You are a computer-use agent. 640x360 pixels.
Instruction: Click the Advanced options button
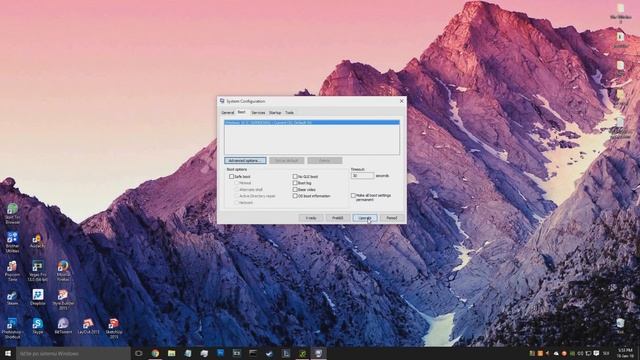[x=245, y=160]
